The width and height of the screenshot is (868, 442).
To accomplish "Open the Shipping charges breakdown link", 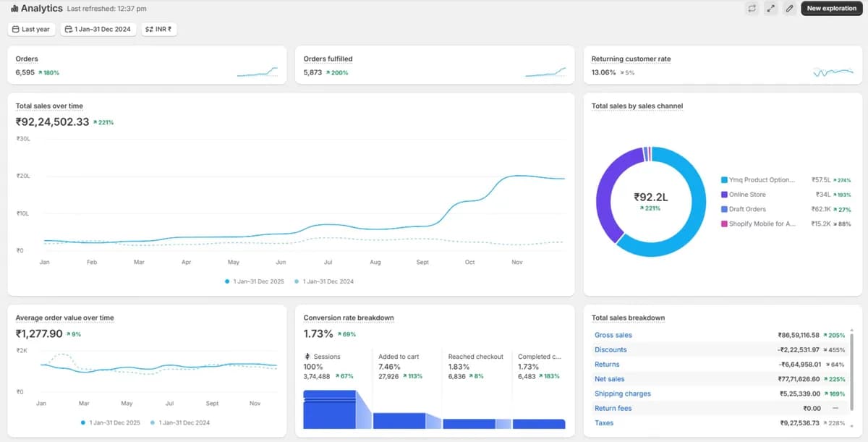I will 623,394.
